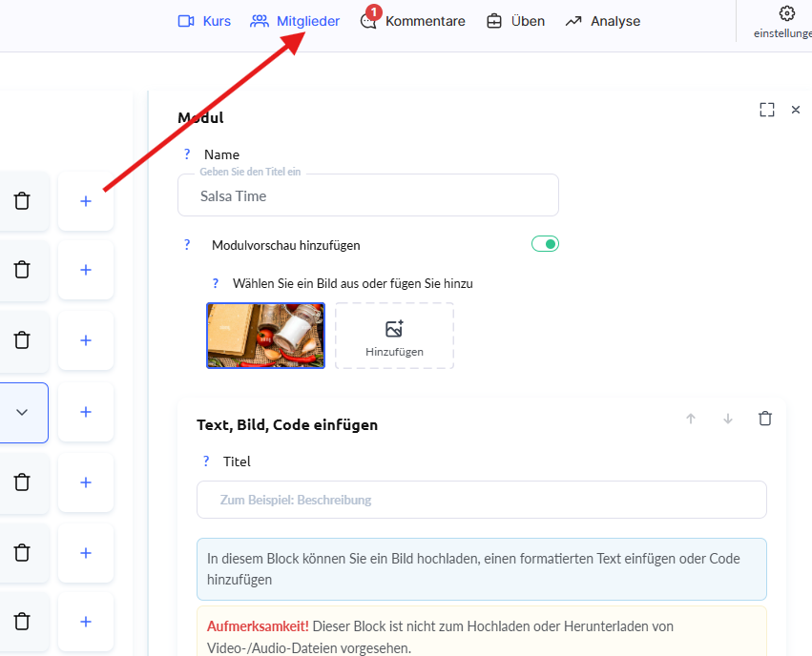
Task: Move the Text, Bild, Code block down
Action: pos(728,419)
